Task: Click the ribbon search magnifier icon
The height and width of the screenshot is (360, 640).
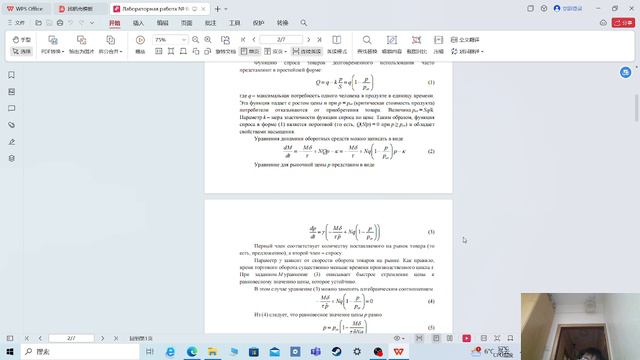Action: click(304, 23)
